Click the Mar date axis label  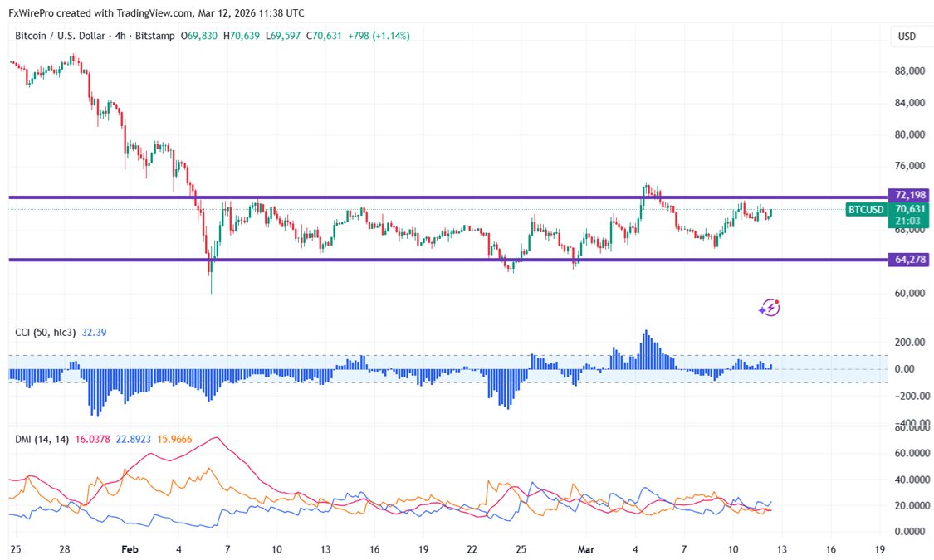click(x=585, y=549)
